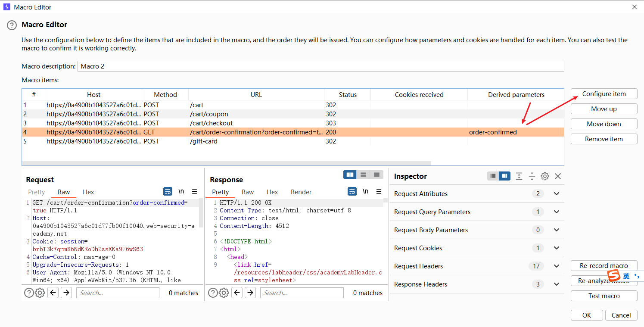The height and width of the screenshot is (327, 644).
Task: Confirm with the OK button
Action: 587,315
